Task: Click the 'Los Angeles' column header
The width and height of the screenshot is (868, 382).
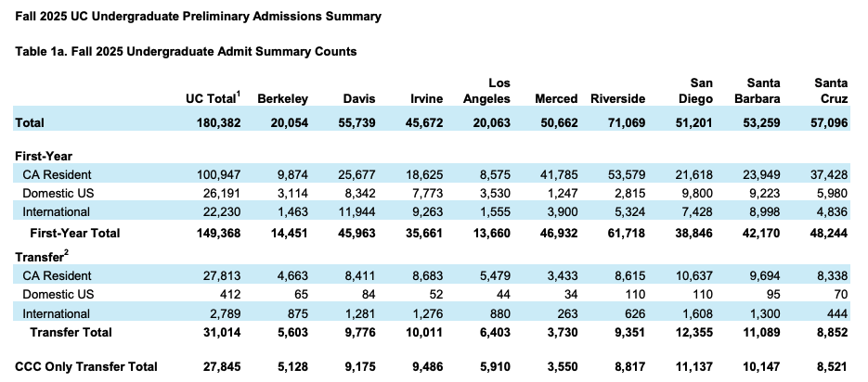Action: click(x=487, y=91)
